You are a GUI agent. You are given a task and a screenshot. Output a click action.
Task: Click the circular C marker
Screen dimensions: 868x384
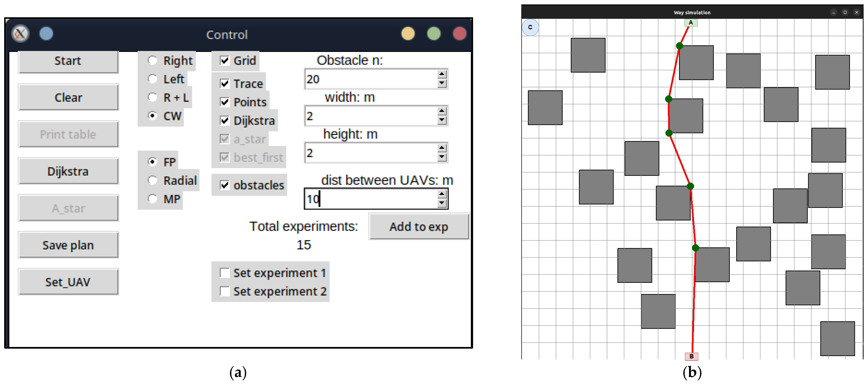pyautogui.click(x=530, y=27)
